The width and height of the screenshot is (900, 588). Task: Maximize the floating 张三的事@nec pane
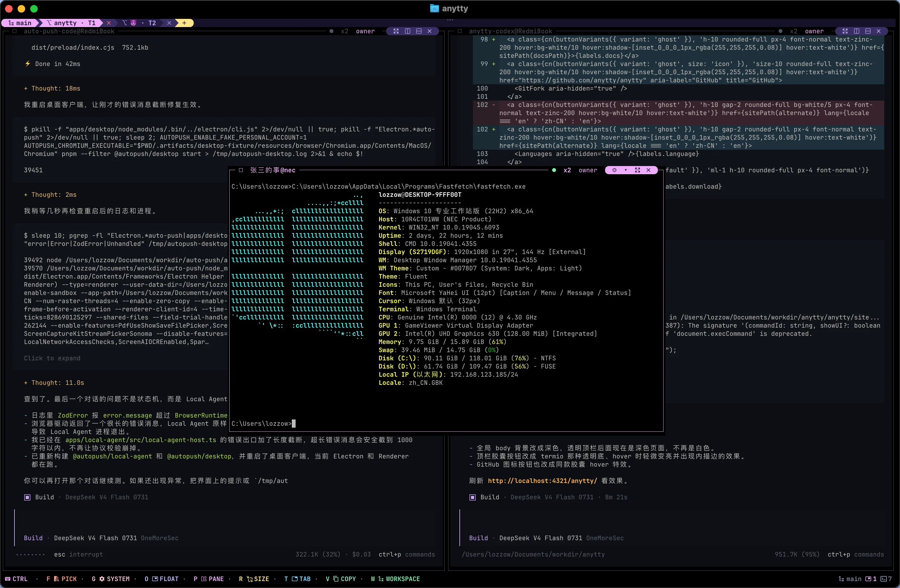pos(637,170)
